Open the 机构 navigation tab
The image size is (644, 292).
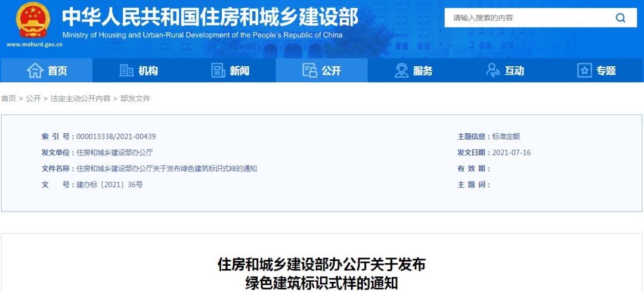pyautogui.click(x=138, y=70)
